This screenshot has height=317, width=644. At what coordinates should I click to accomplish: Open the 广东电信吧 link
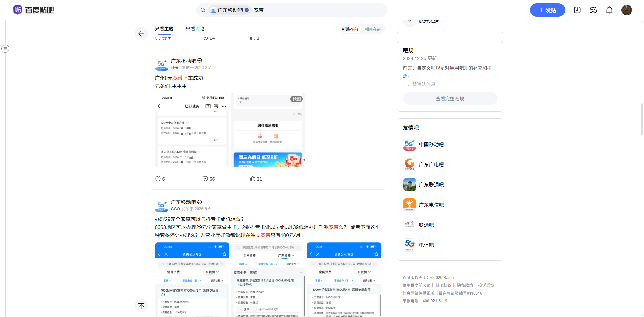click(x=431, y=205)
